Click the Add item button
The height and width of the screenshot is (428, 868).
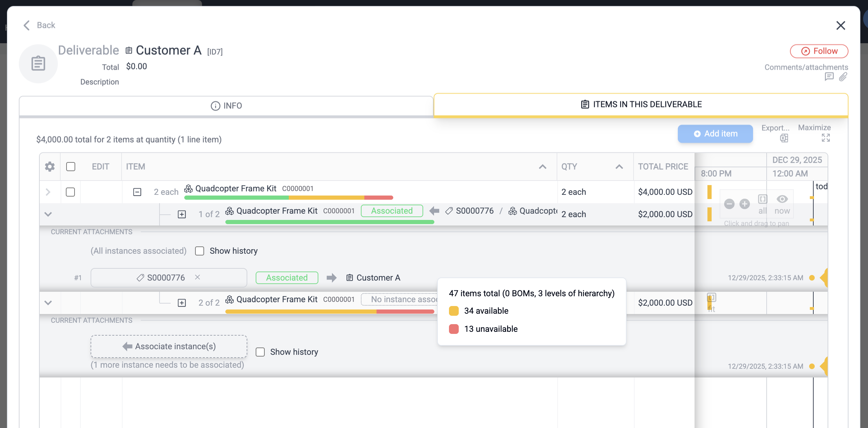715,134
